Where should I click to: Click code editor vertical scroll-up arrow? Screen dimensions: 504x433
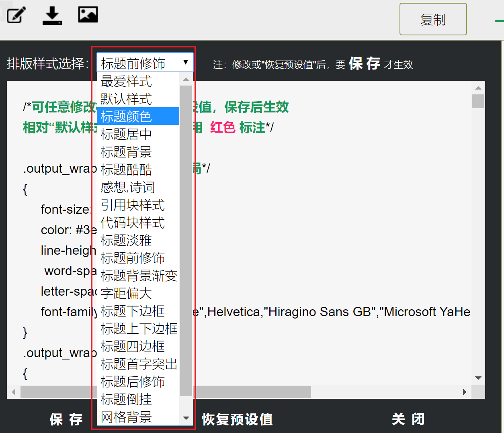[478, 88]
